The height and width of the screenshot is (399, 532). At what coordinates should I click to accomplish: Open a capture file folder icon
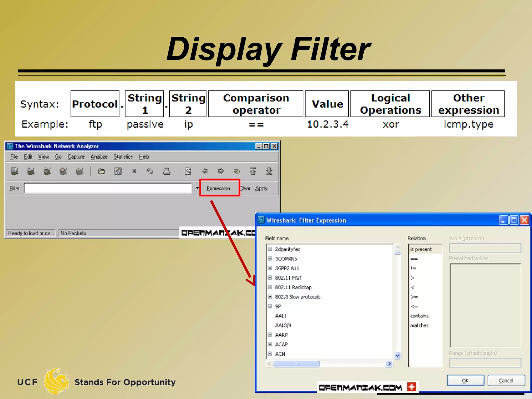tap(102, 171)
